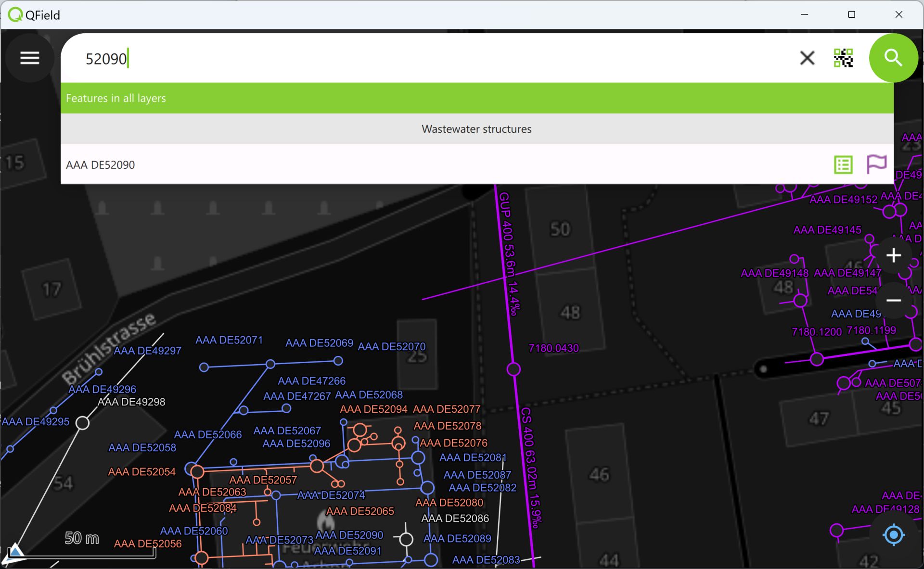Zoom in on the map
This screenshot has height=569, width=924.
click(x=893, y=255)
